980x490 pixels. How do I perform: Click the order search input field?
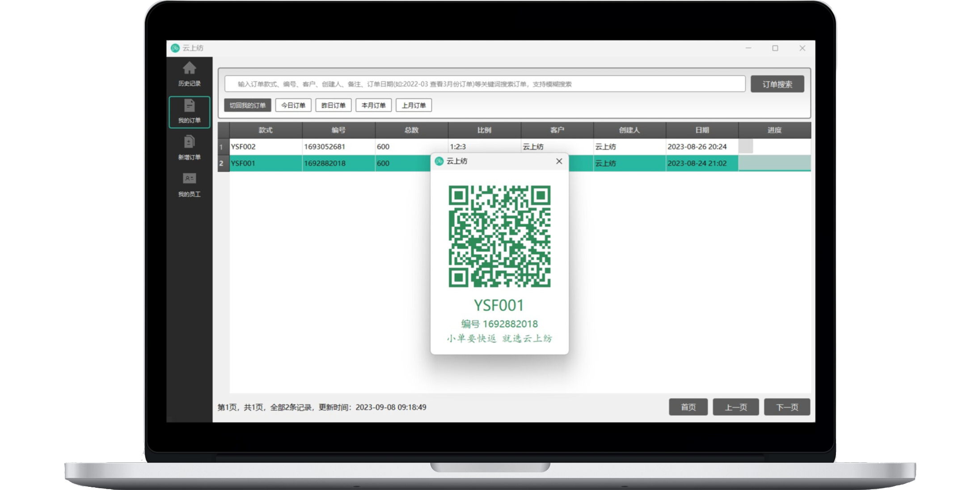pos(485,84)
